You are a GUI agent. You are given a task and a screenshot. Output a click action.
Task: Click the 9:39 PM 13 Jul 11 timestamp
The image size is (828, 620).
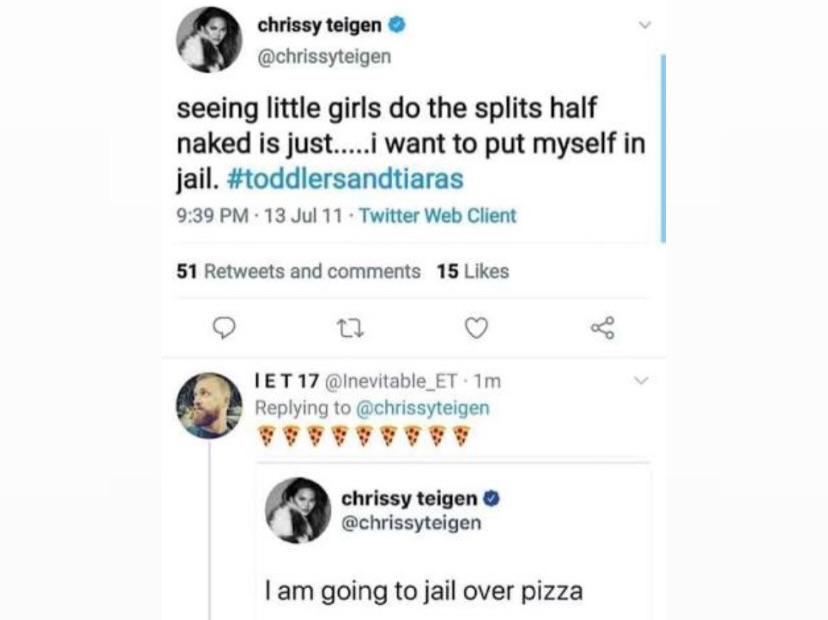tap(262, 215)
